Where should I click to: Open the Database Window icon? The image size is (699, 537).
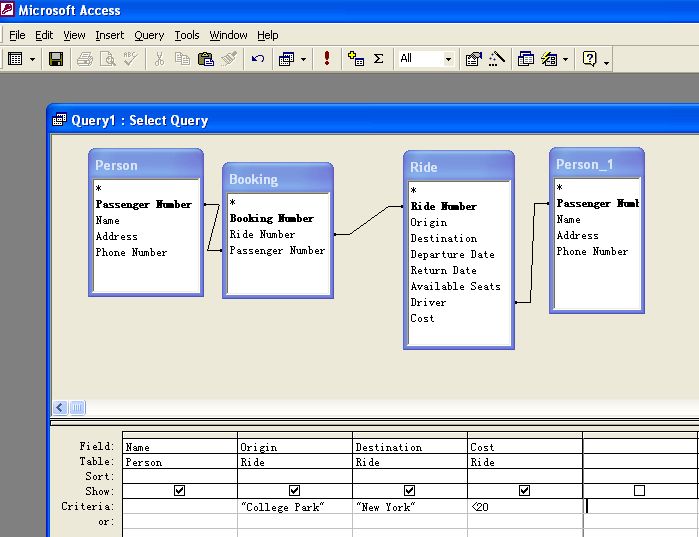(526, 59)
